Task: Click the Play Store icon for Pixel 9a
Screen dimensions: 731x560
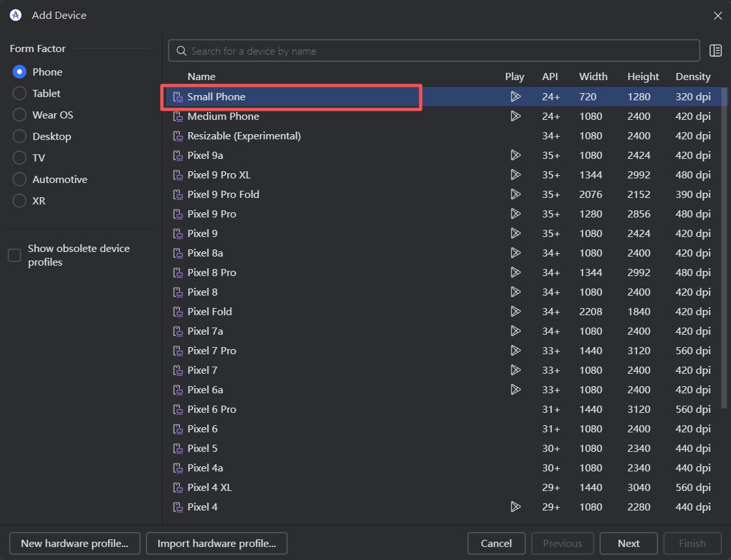Action: point(515,155)
